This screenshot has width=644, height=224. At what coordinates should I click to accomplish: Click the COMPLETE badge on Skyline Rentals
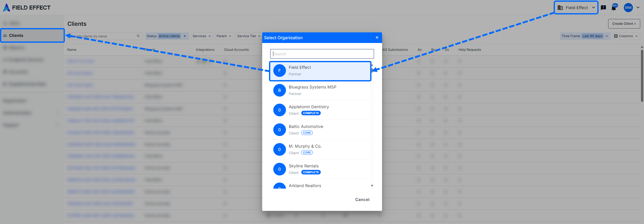[311, 172]
